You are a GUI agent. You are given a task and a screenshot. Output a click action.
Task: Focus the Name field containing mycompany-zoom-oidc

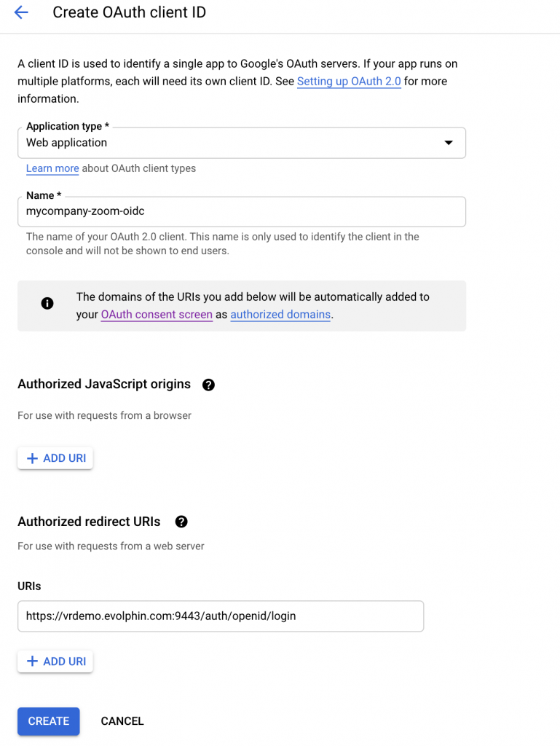241,212
